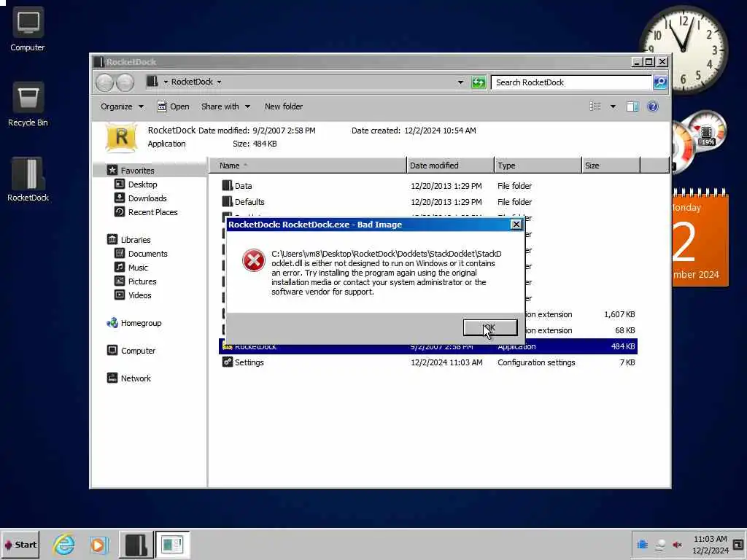Viewport: 747px width, 560px height.
Task: Select the RocketDock desktop folder icon
Action: (x=28, y=179)
